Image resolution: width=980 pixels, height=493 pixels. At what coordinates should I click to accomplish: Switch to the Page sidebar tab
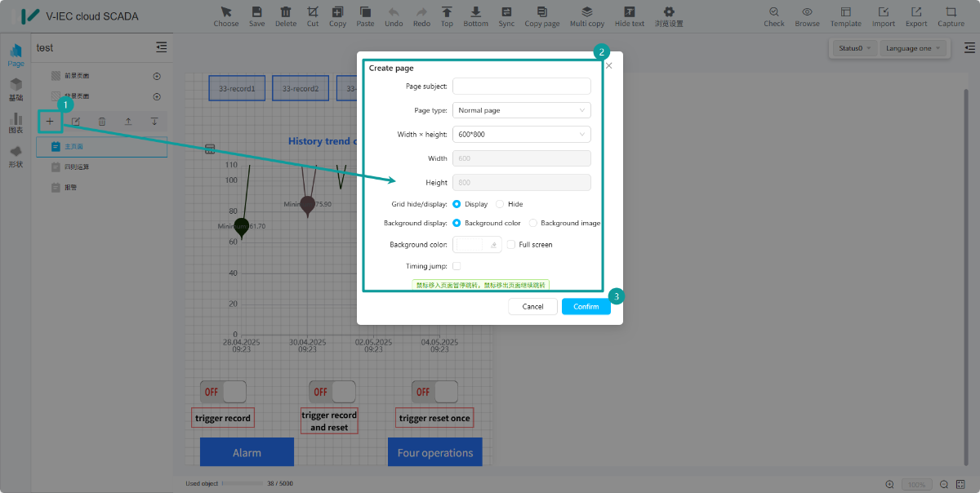point(16,56)
